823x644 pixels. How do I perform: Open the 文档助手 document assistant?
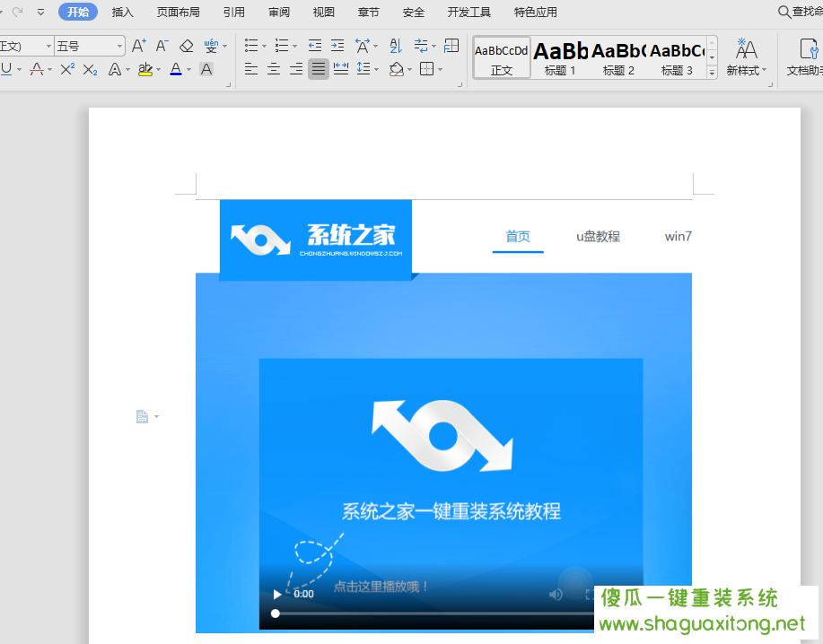pyautogui.click(x=805, y=57)
